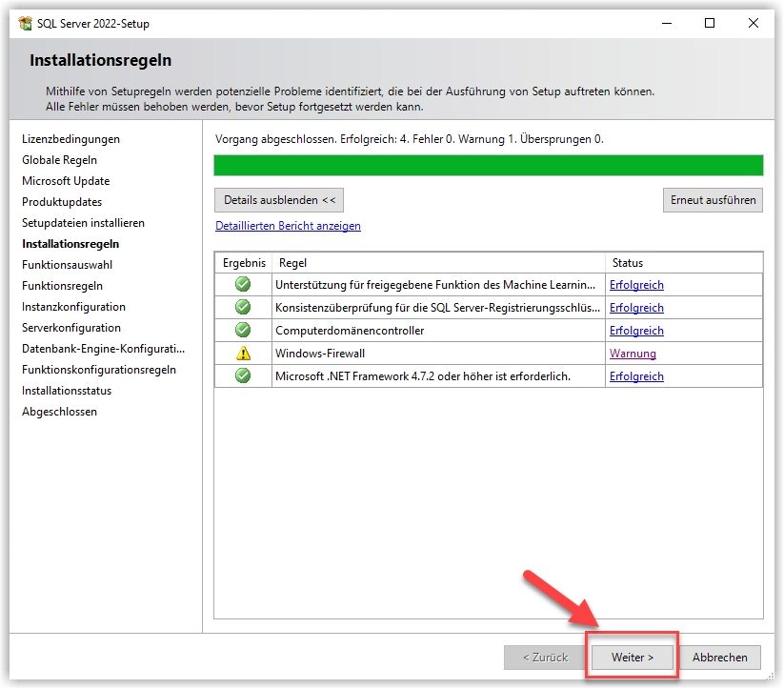Select Microsoft Update step
The width and height of the screenshot is (784, 689).
[66, 181]
